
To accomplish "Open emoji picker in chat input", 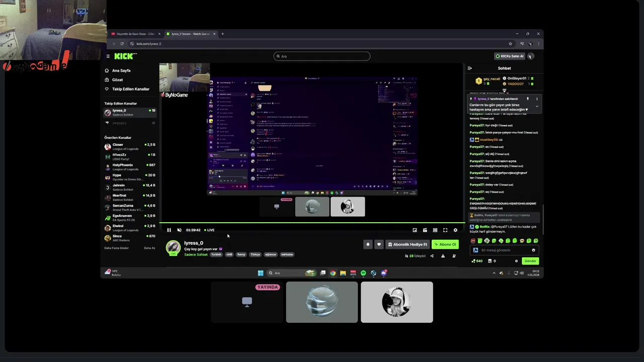I will [534, 250].
